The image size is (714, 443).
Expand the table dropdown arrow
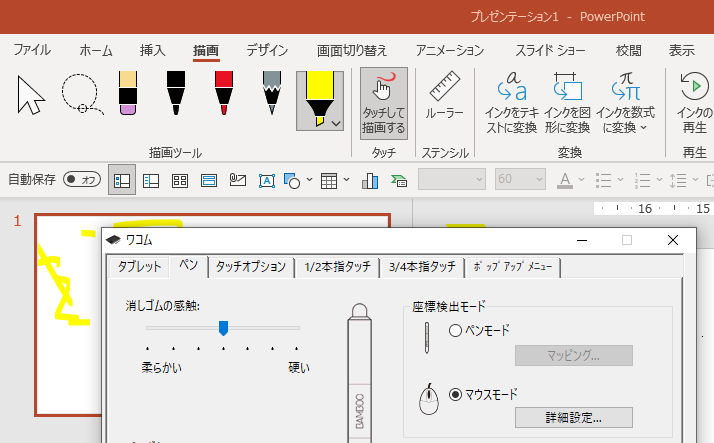(x=347, y=180)
